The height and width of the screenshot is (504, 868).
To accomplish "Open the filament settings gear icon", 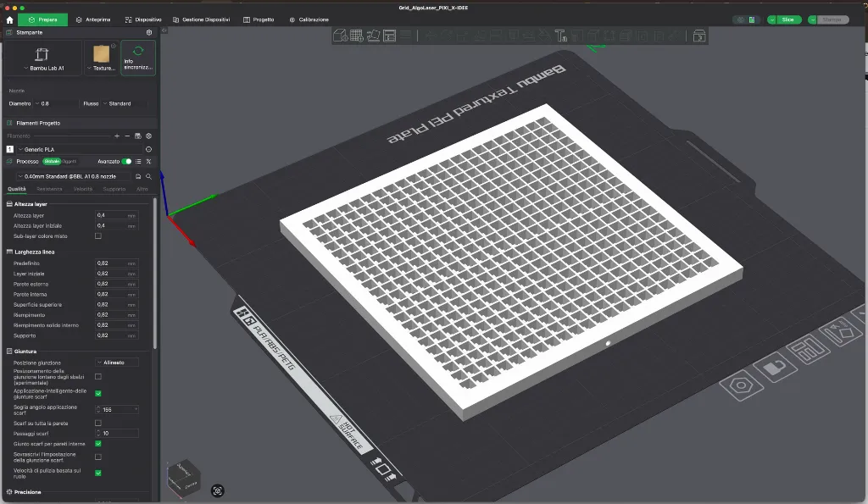I will [148, 136].
